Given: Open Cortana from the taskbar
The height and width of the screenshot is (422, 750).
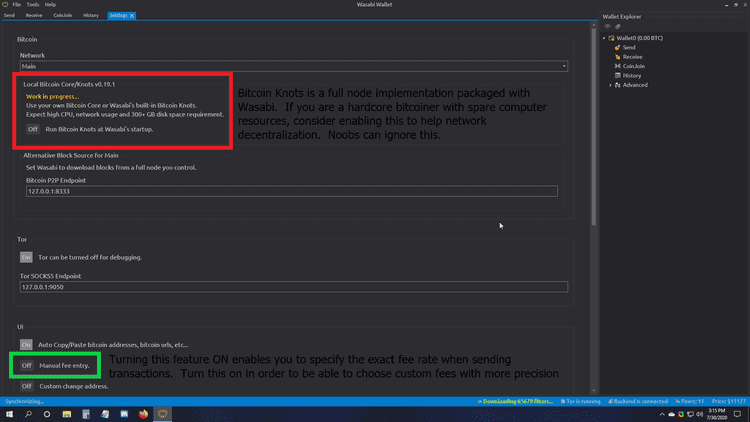Looking at the screenshot, I should 47,414.
